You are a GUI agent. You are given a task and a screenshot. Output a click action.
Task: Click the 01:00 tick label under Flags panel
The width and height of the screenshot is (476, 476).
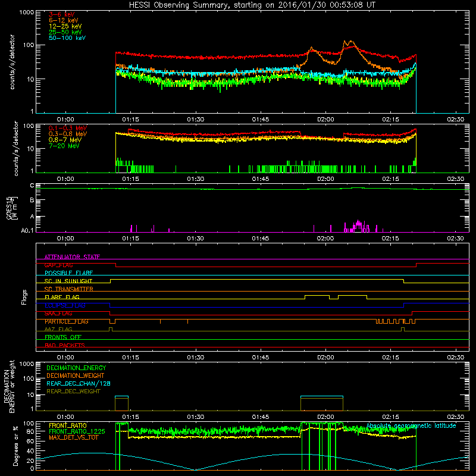click(65, 358)
